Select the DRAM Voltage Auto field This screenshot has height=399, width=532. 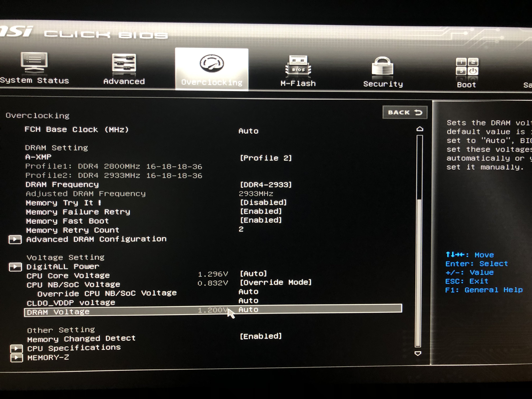pyautogui.click(x=248, y=310)
